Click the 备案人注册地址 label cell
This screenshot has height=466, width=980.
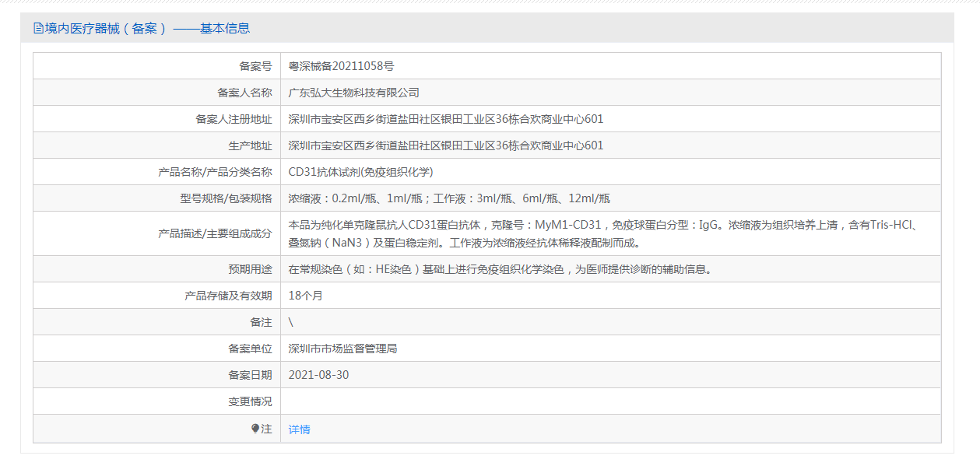156,119
